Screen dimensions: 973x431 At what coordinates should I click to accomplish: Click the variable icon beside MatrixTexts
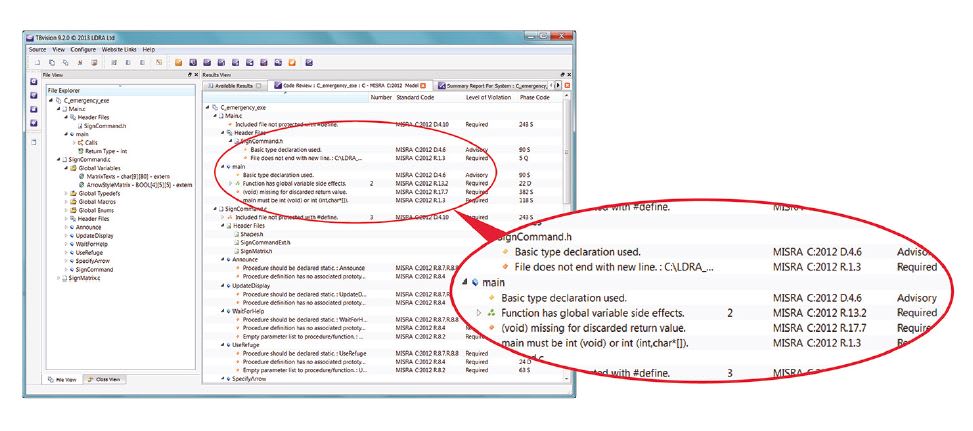pyautogui.click(x=81, y=177)
